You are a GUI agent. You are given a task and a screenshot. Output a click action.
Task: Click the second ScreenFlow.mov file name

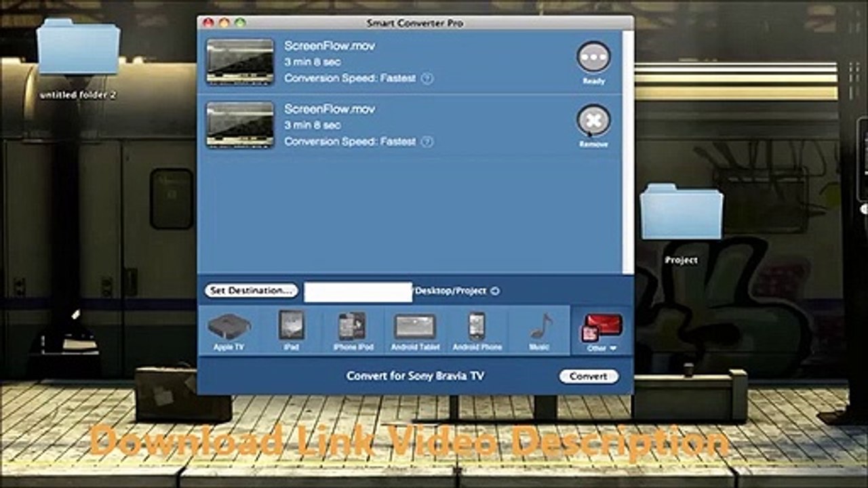330,109
